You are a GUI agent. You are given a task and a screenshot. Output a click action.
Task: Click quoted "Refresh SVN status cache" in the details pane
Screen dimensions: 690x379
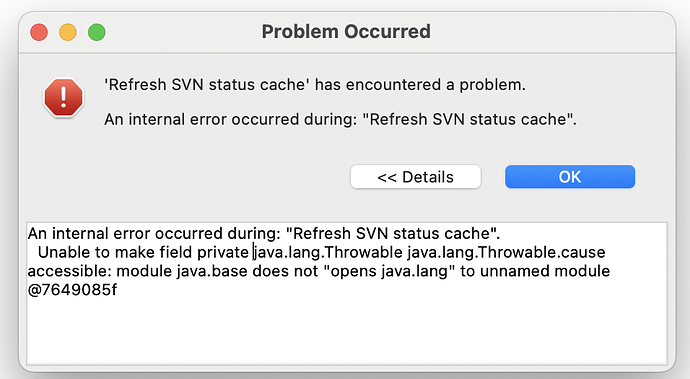[x=391, y=233]
